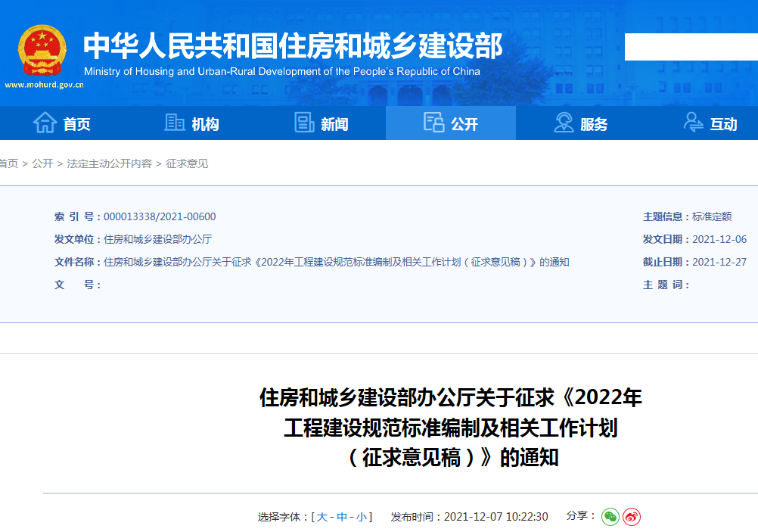Click publish time 2021-12-07 10:22:30
The height and width of the screenshot is (532, 758).
(496, 517)
